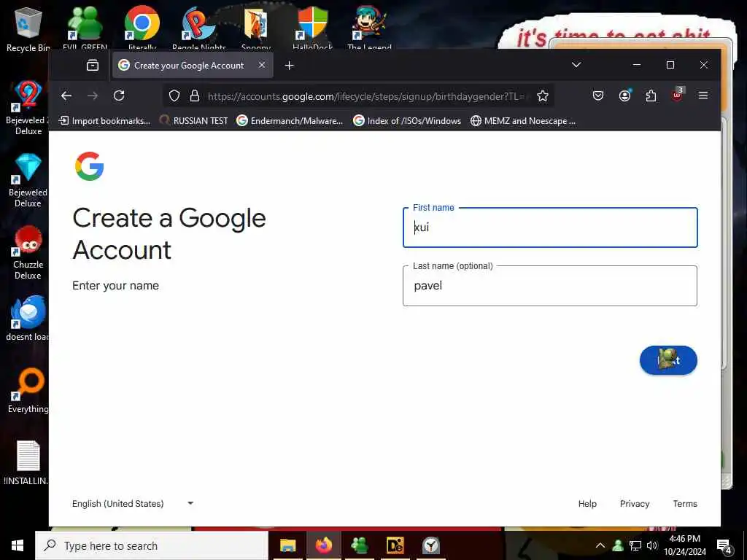The width and height of the screenshot is (747, 560).
Task: Open the network tray icon
Action: pyautogui.click(x=635, y=545)
